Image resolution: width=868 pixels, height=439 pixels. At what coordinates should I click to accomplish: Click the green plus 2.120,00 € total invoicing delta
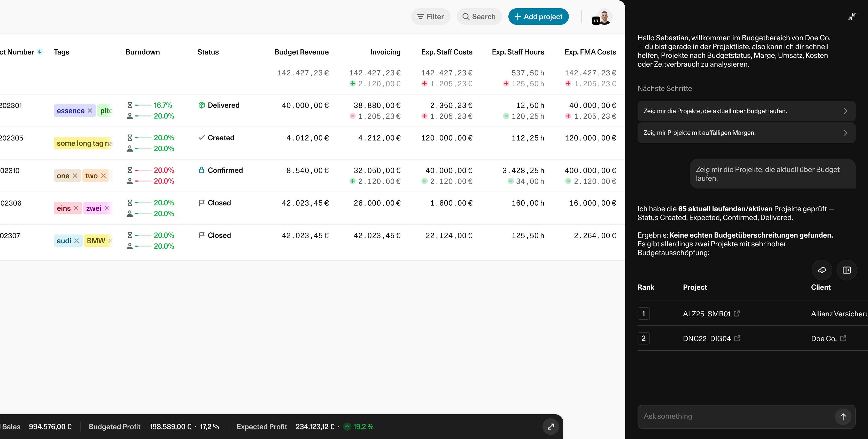click(375, 84)
